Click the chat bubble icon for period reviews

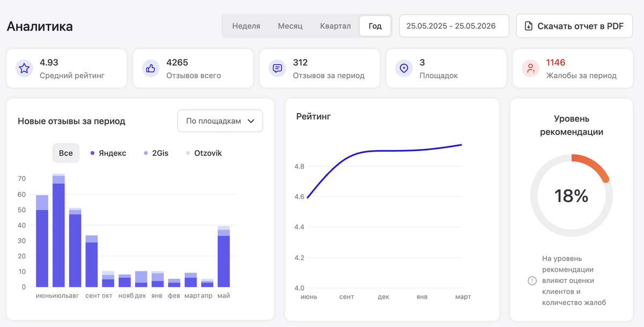[277, 69]
